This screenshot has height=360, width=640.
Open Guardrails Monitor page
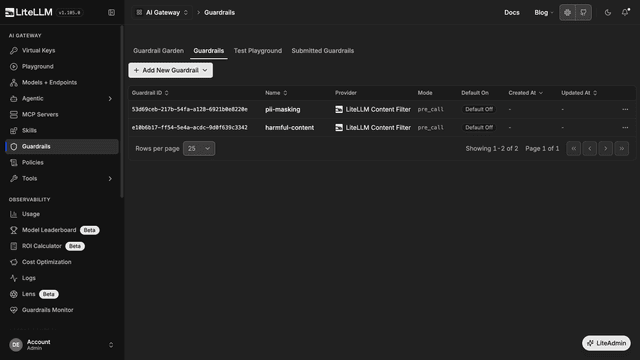pos(62,310)
